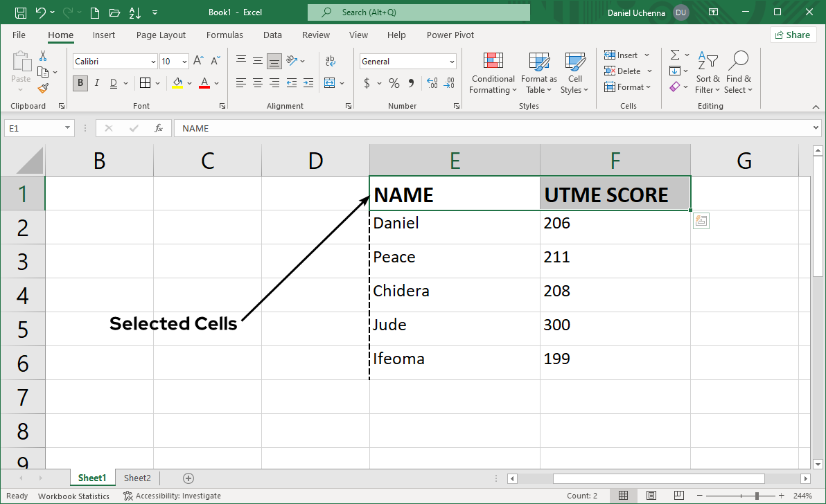Toggle Italic formatting button
826x504 pixels.
tap(96, 83)
